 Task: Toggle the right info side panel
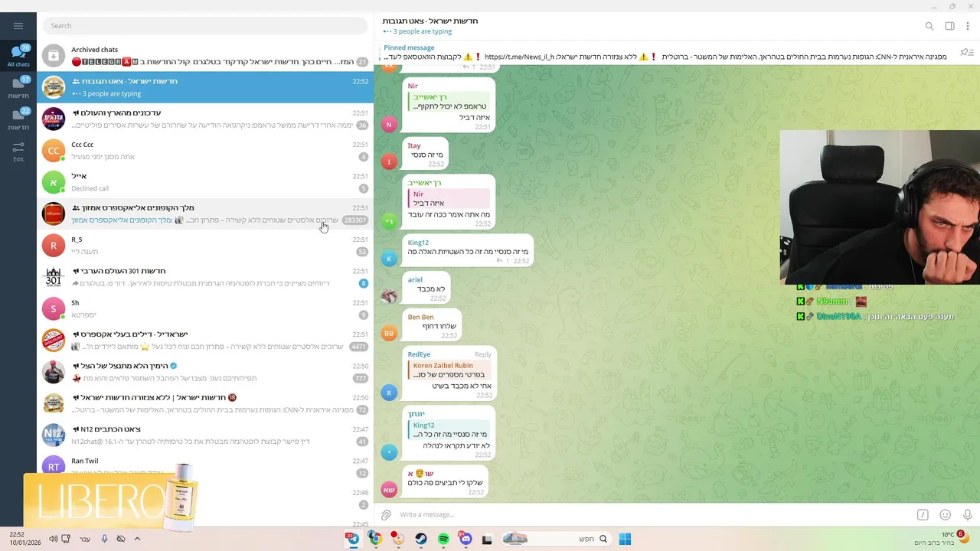[x=949, y=26]
